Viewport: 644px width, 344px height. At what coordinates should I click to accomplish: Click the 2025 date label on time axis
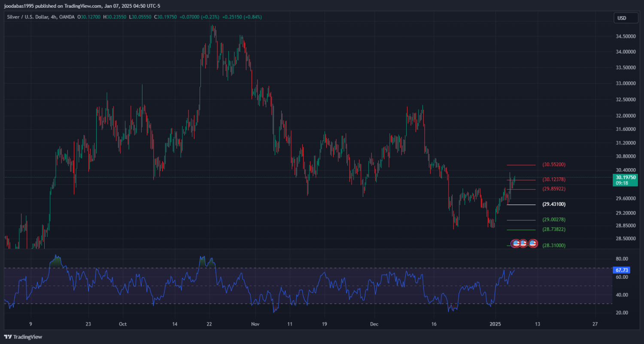coord(495,324)
